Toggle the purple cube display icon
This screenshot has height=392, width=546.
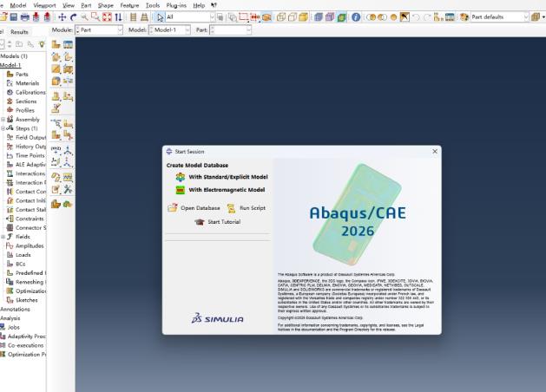[x=330, y=17]
